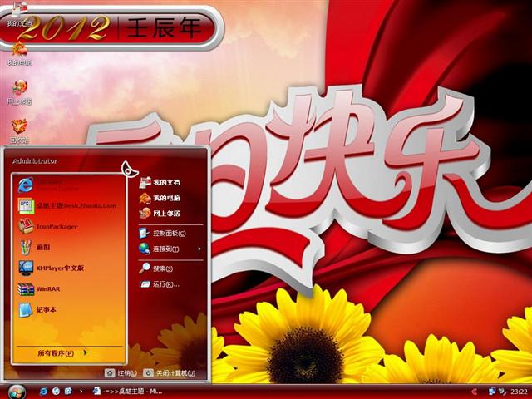Screen dimensions: 532x399
Task: Open 记事本 notepad
Action: coord(70,310)
